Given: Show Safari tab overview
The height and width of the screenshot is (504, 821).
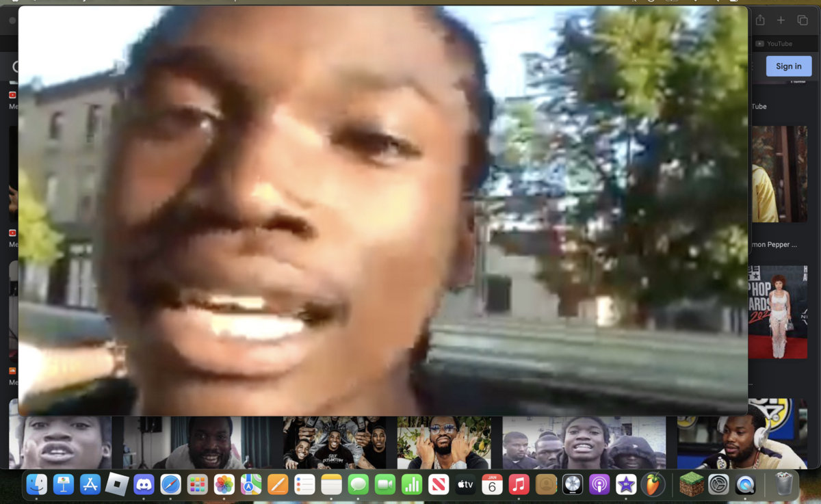Looking at the screenshot, I should pyautogui.click(x=803, y=21).
